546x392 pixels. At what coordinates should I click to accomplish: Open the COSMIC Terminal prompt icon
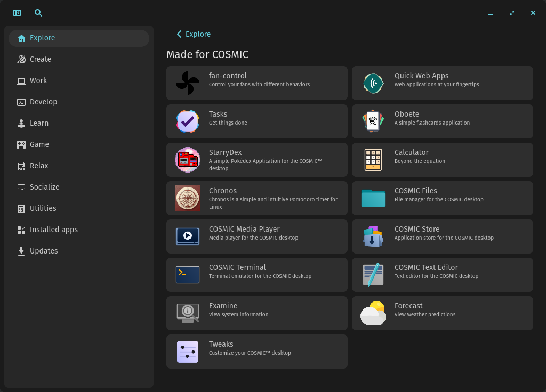click(187, 275)
